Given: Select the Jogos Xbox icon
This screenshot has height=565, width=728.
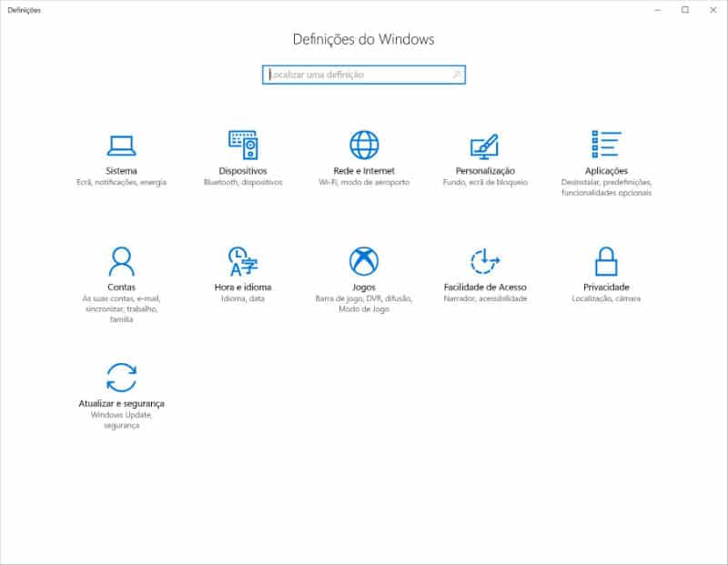Looking at the screenshot, I should pos(364,261).
